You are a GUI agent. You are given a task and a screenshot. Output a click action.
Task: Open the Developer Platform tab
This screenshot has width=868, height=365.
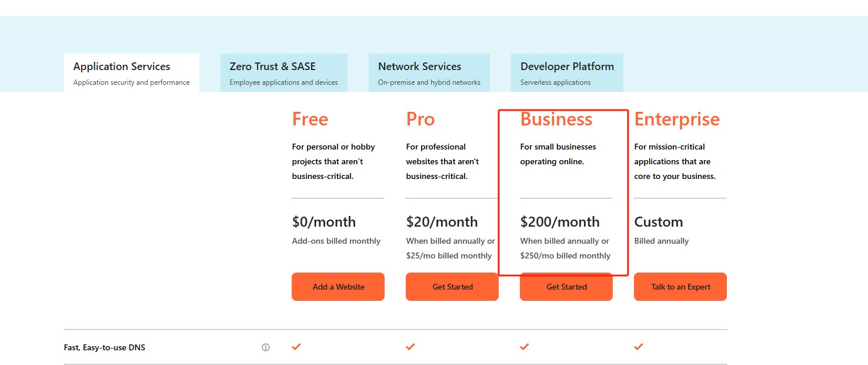pyautogui.click(x=567, y=73)
